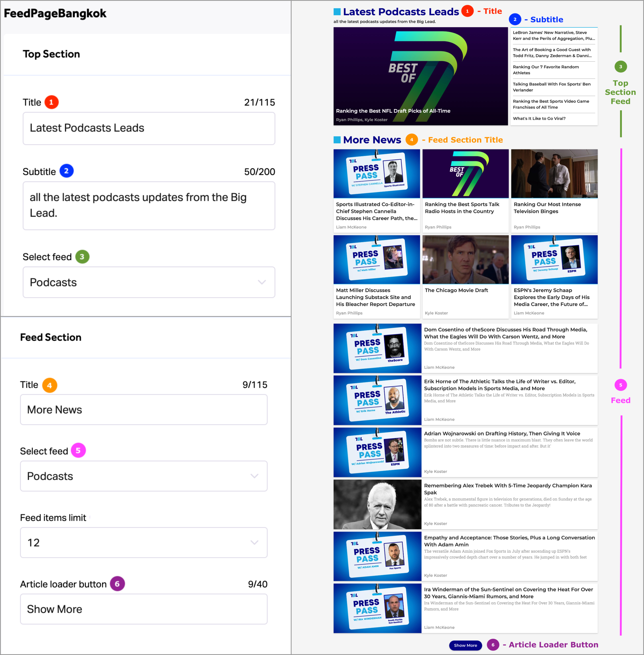Click the Dom Cosentino Press Pass thumbnail
This screenshot has height=655, width=644.
click(378, 348)
